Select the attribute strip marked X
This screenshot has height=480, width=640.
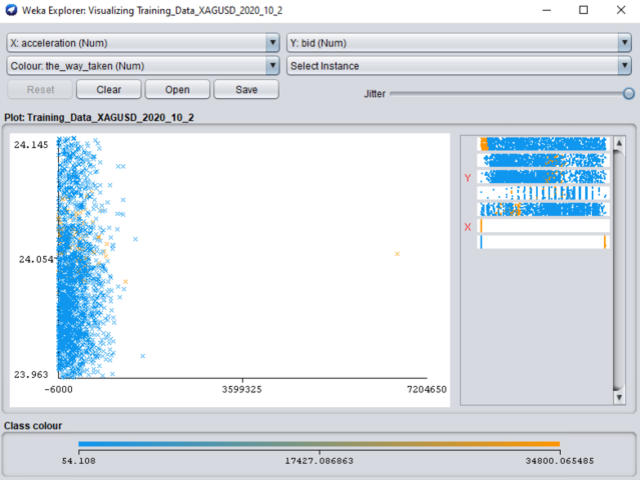coord(543,226)
